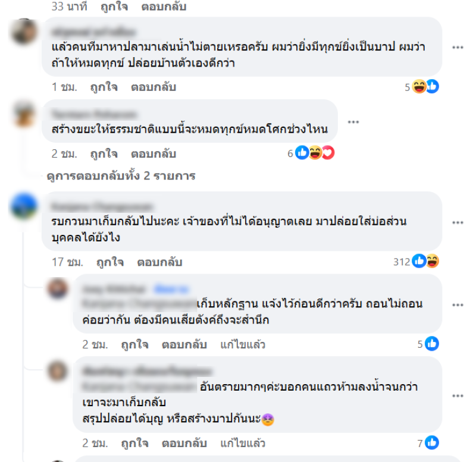Click the blue profile avatar thumbnail
This screenshot has width=476, height=462.
point(24,206)
